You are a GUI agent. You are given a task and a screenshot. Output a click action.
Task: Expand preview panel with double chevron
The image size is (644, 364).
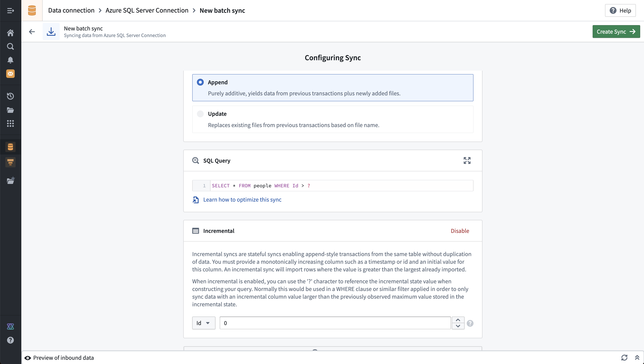pos(637,358)
